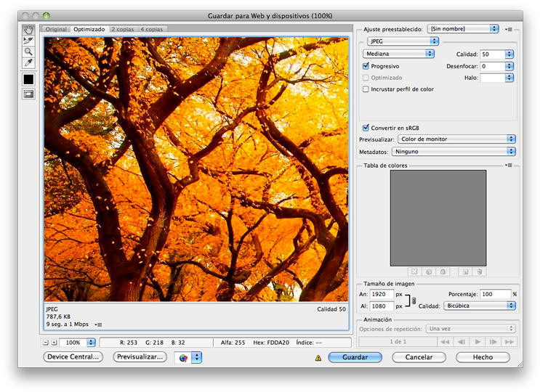
Task: Select the Slice Select tool
Action: click(x=28, y=41)
